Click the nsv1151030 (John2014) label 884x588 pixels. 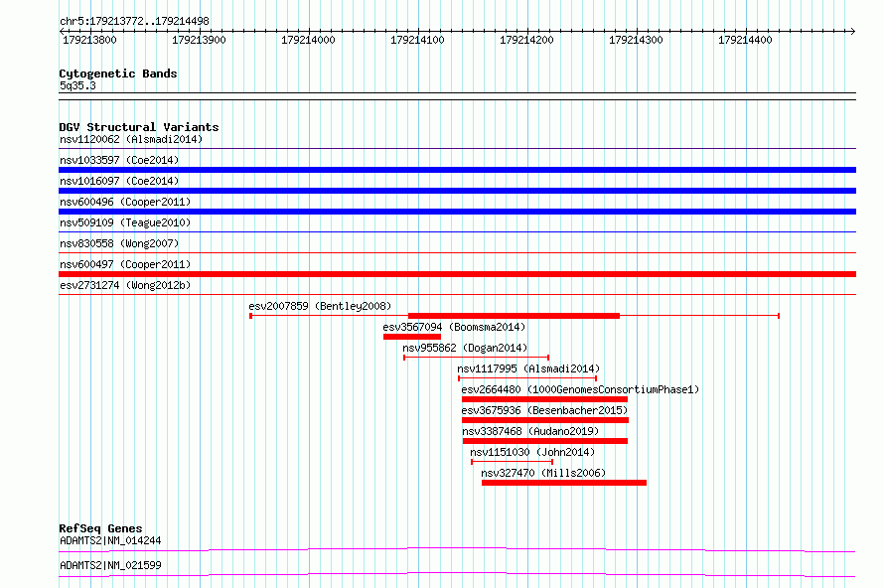pyautogui.click(x=532, y=452)
